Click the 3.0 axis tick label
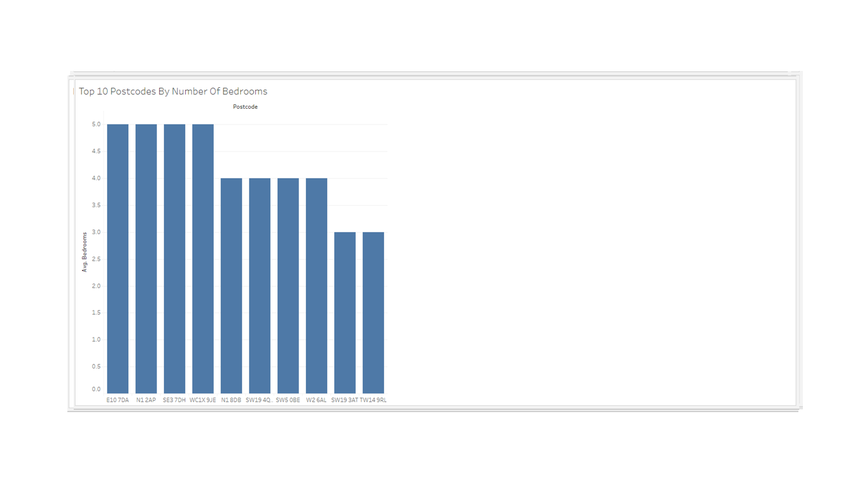Image resolution: width=868 pixels, height=488 pixels. pos(96,232)
